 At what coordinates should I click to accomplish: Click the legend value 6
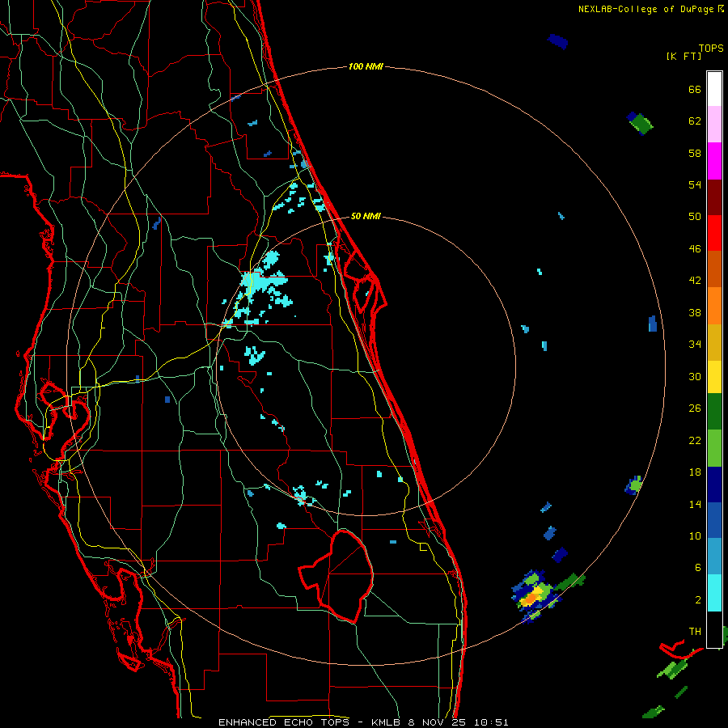697,568
